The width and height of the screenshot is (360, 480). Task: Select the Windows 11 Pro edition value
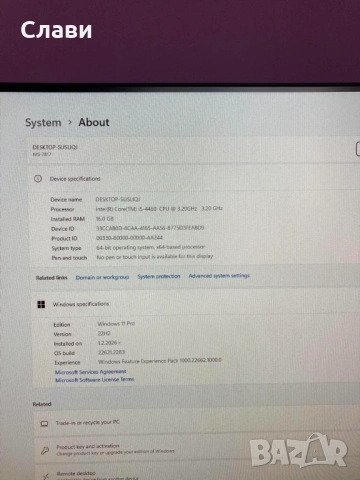[x=116, y=324]
